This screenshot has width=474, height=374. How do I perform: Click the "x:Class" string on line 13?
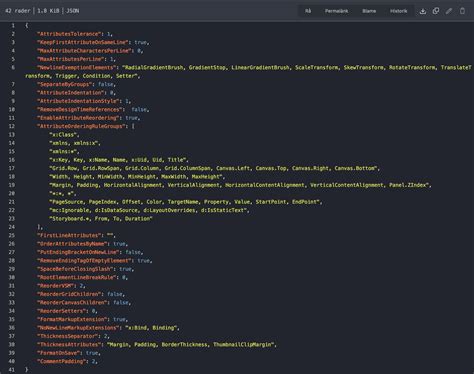pos(63,135)
